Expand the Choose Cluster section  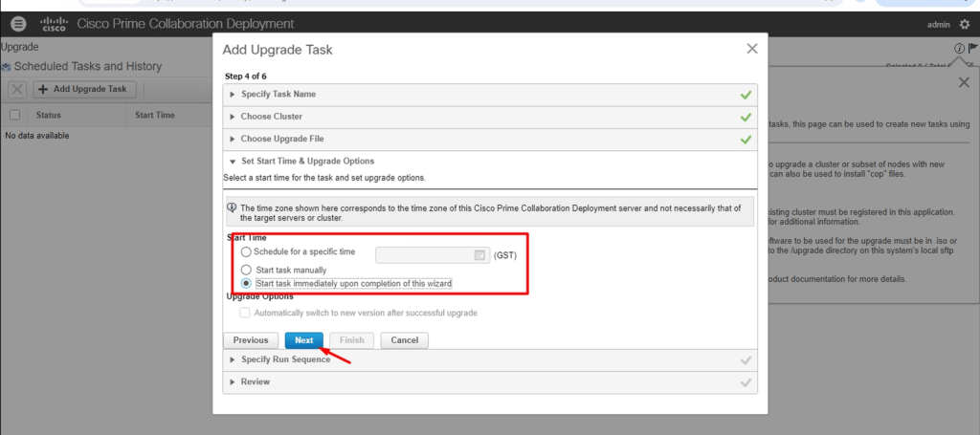(271, 117)
